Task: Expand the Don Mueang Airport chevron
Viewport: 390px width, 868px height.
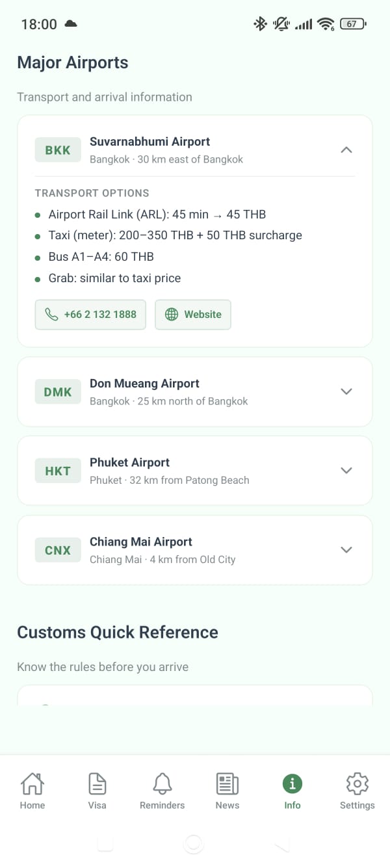Action: pyautogui.click(x=346, y=391)
